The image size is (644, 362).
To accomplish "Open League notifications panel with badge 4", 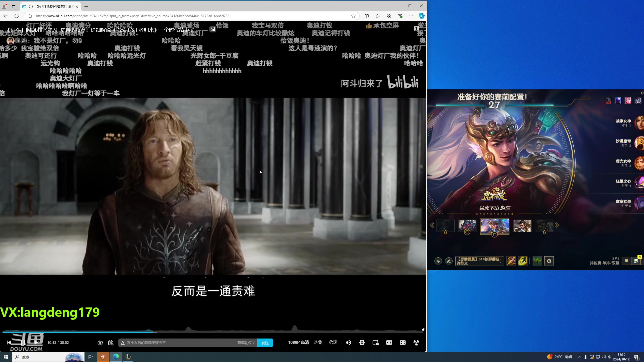I will coord(636,261).
